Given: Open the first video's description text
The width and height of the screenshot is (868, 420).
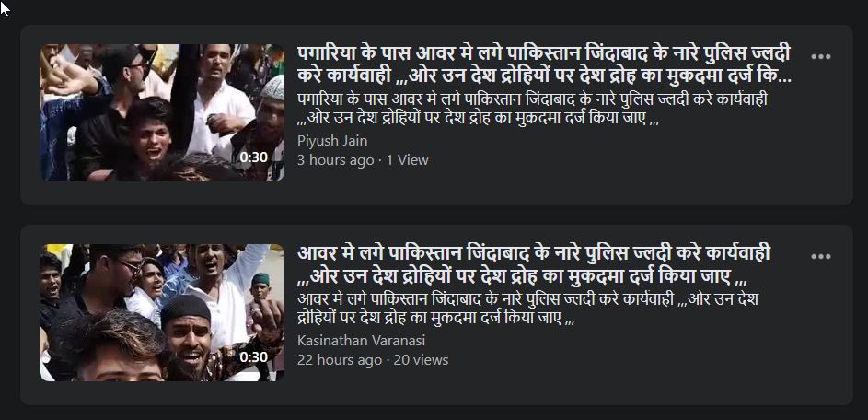Looking at the screenshot, I should [532, 110].
